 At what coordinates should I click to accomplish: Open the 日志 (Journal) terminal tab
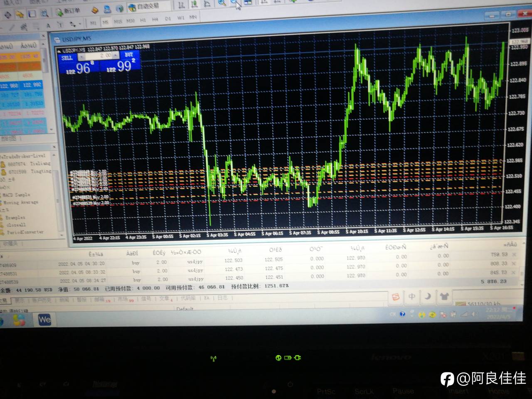coord(222,298)
